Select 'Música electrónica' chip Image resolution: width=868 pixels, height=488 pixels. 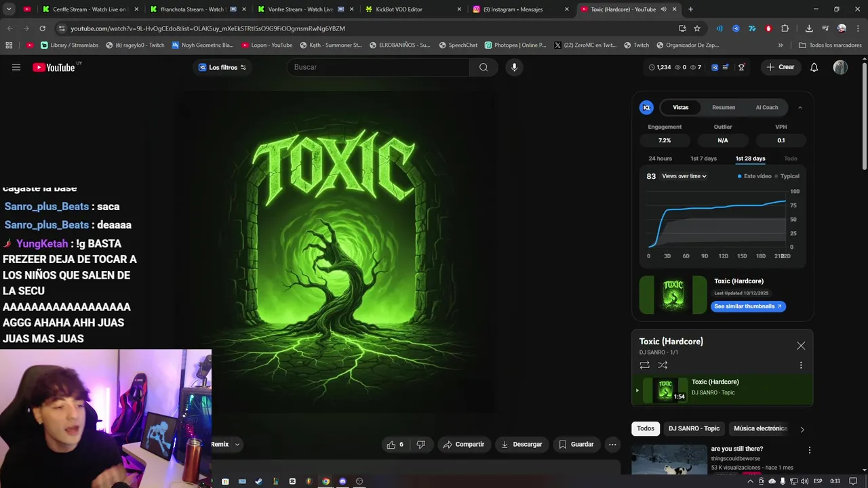[x=760, y=428]
